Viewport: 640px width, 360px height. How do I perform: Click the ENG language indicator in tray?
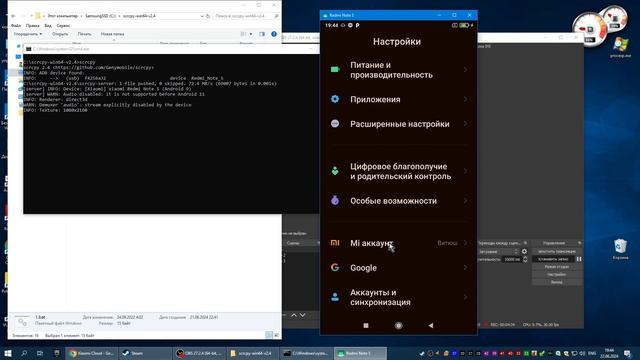click(x=592, y=353)
